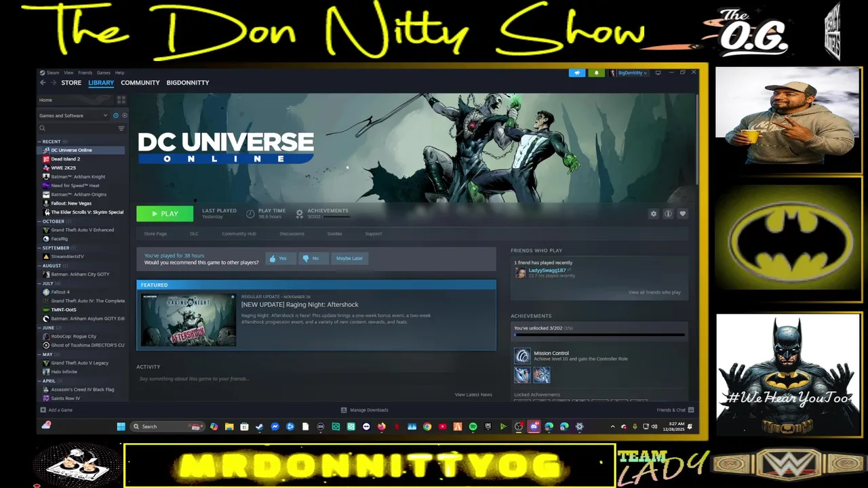Open friend LadyySwagg187 profile
The image size is (868, 488).
(x=547, y=270)
